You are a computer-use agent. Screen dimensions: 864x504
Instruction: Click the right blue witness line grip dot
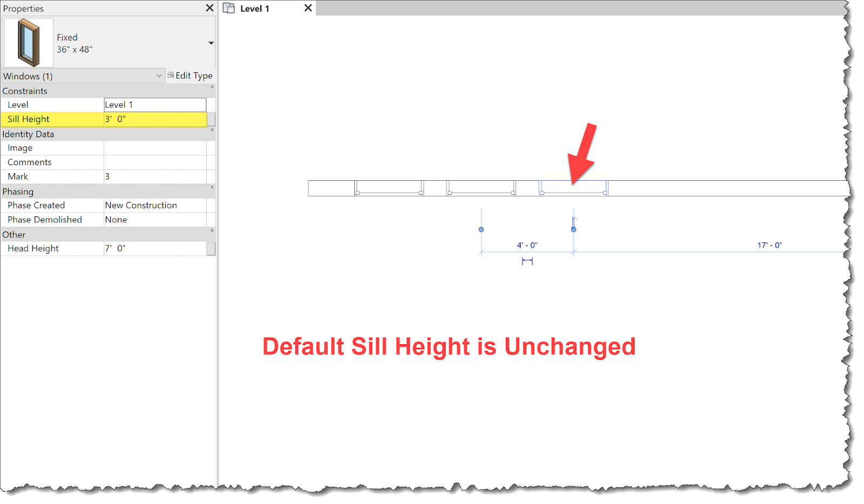(573, 229)
